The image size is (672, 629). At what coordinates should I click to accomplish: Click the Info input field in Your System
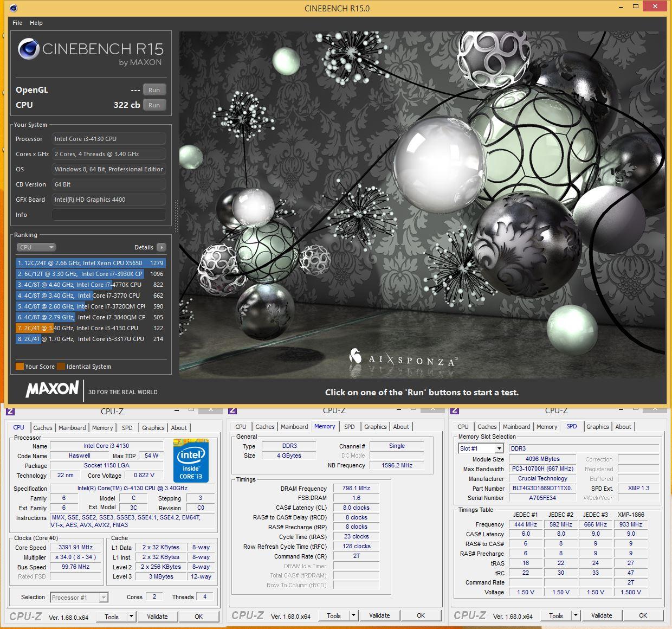[x=109, y=215]
